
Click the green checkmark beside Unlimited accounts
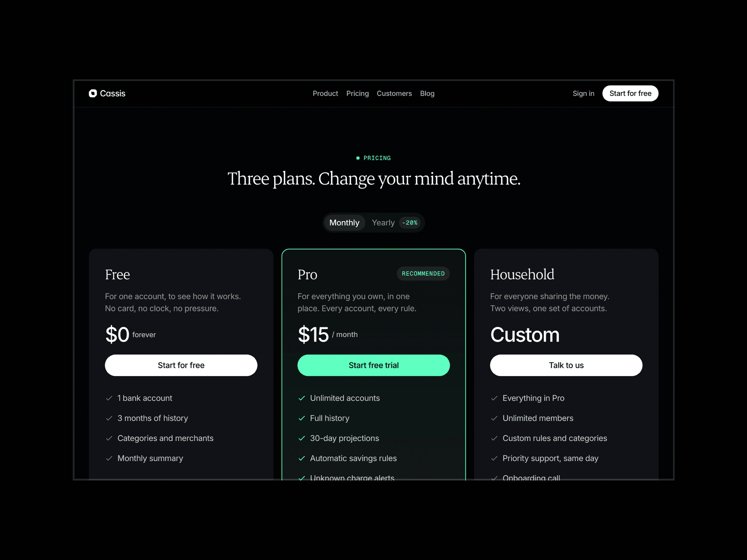coord(301,398)
